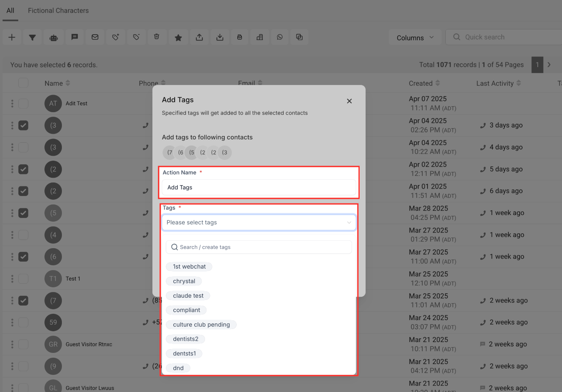Open the filter funnel tool
Viewport: 562px width, 392px height.
pyautogui.click(x=32, y=37)
